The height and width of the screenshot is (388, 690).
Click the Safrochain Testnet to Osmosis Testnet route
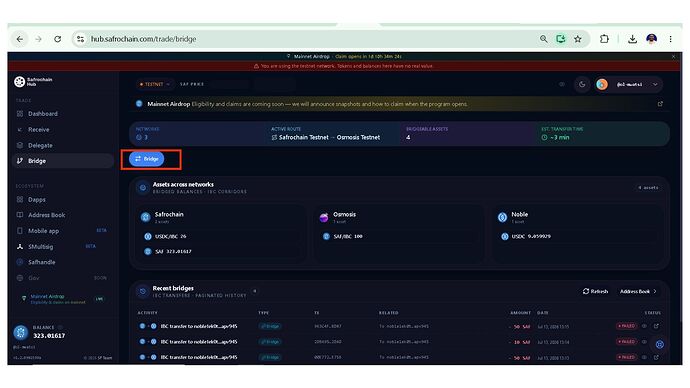click(326, 137)
